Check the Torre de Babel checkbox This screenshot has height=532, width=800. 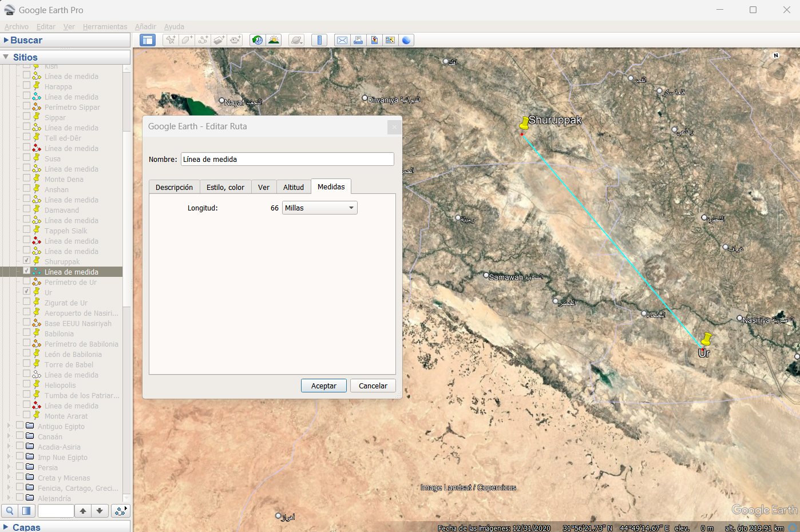coord(26,363)
